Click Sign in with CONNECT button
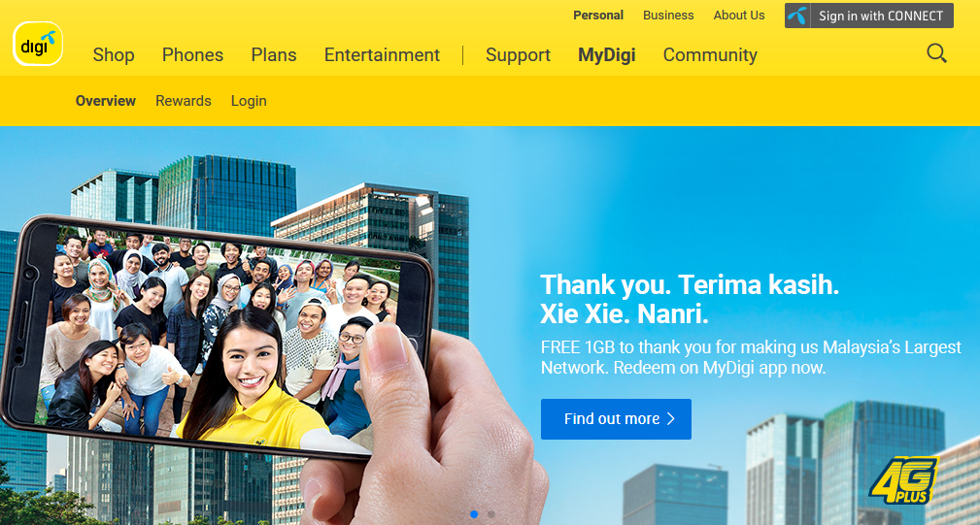This screenshot has height=525, width=980. tap(868, 16)
